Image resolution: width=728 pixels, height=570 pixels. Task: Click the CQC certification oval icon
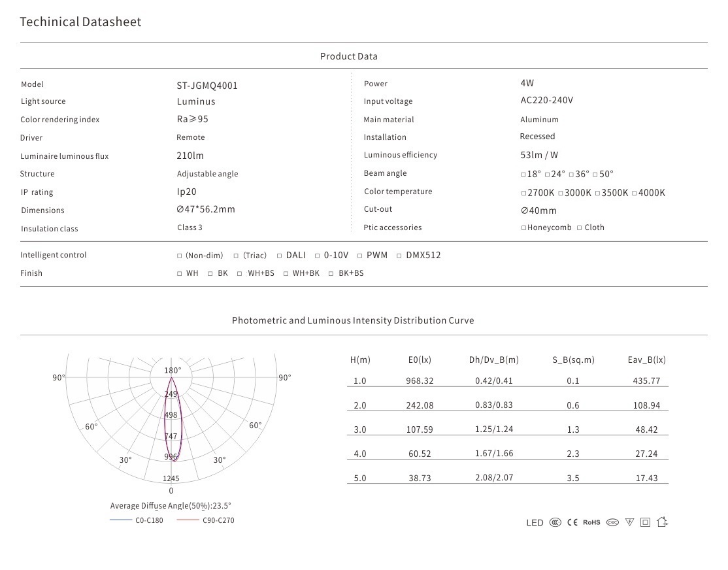(612, 522)
